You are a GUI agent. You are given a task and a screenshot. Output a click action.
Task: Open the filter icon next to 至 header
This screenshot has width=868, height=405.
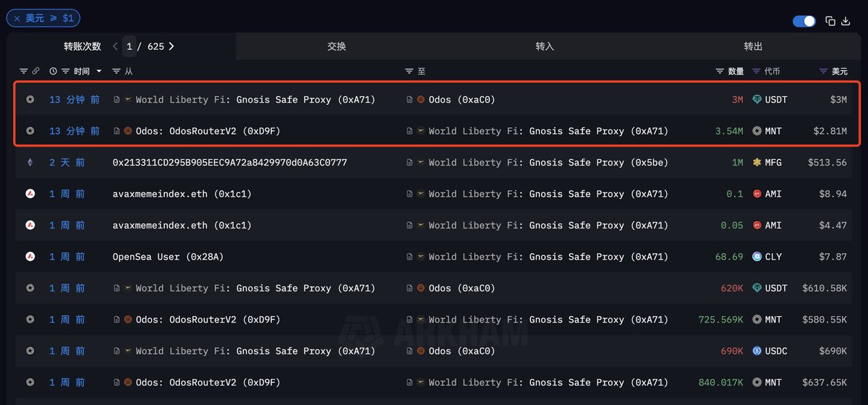point(409,71)
